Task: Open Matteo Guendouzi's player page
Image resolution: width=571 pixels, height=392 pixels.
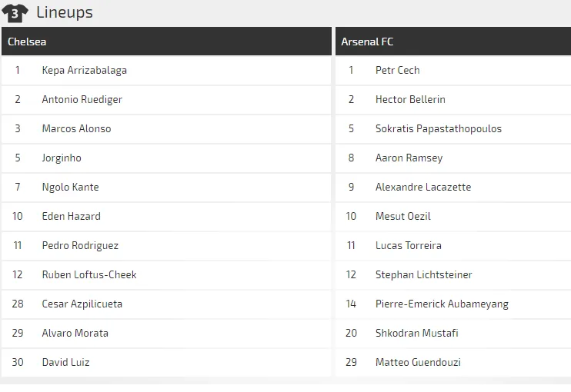Action: [418, 363]
